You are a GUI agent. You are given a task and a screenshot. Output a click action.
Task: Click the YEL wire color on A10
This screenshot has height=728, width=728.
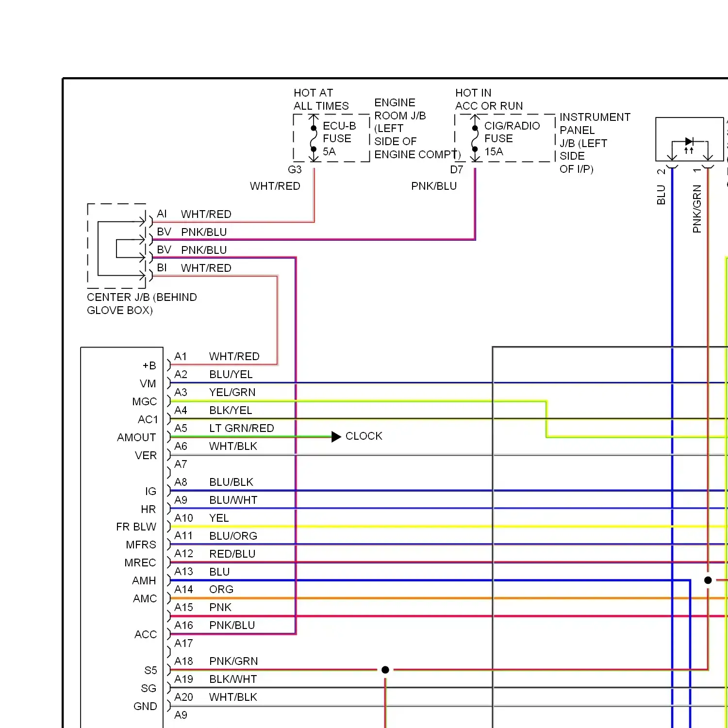[x=219, y=518]
